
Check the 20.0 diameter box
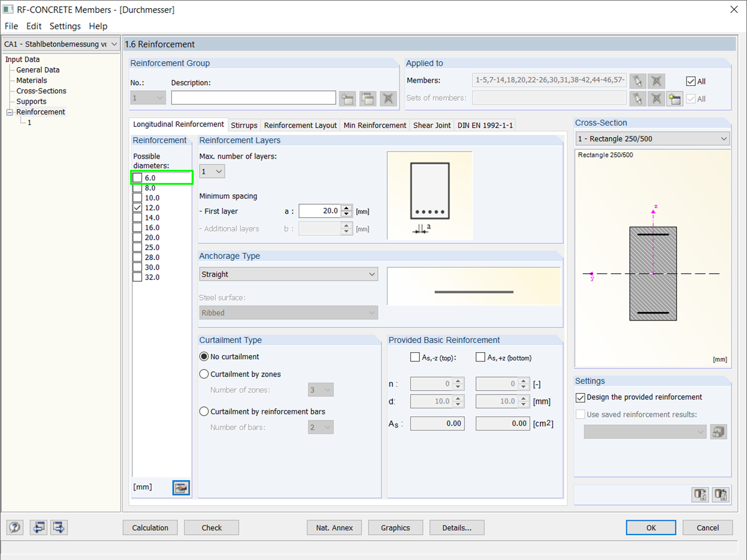point(138,238)
